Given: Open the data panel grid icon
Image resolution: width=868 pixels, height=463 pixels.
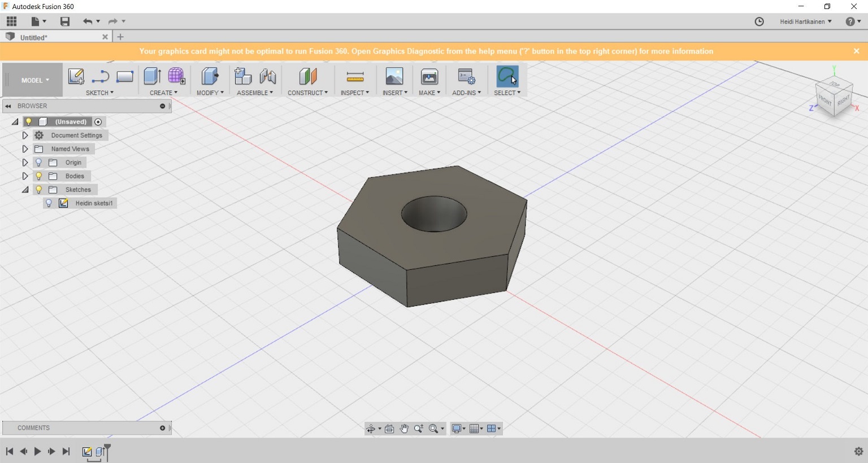Looking at the screenshot, I should coord(11,21).
